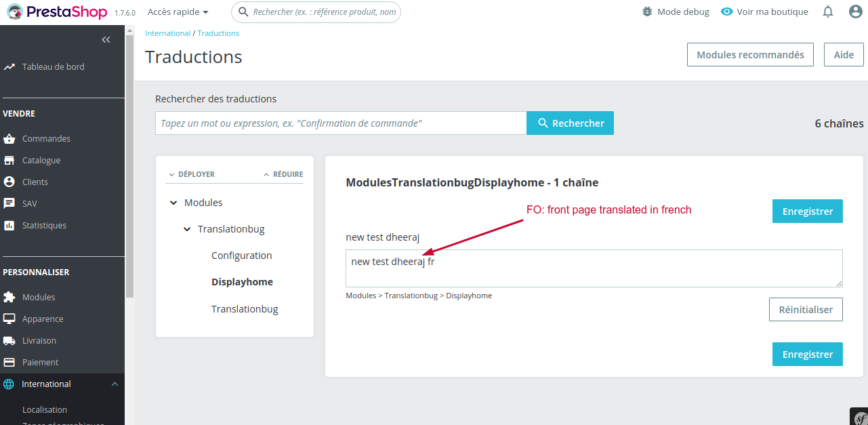Collapse the sidebar with the double chevron
Viewport: 868px width, 425px height.
[106, 39]
